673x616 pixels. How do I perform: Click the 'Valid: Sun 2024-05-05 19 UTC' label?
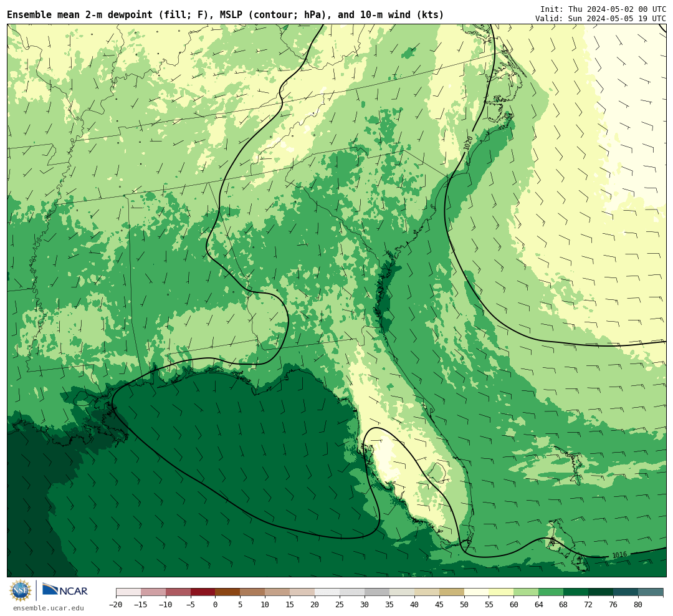click(601, 19)
